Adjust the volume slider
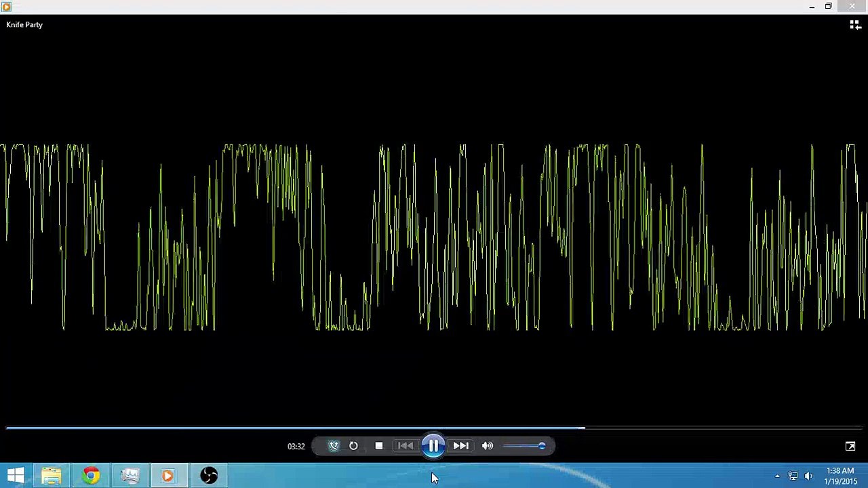This screenshot has width=868, height=488. [525, 446]
